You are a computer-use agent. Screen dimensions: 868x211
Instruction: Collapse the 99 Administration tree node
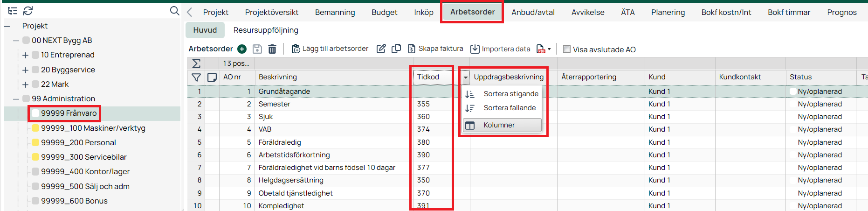click(x=16, y=99)
